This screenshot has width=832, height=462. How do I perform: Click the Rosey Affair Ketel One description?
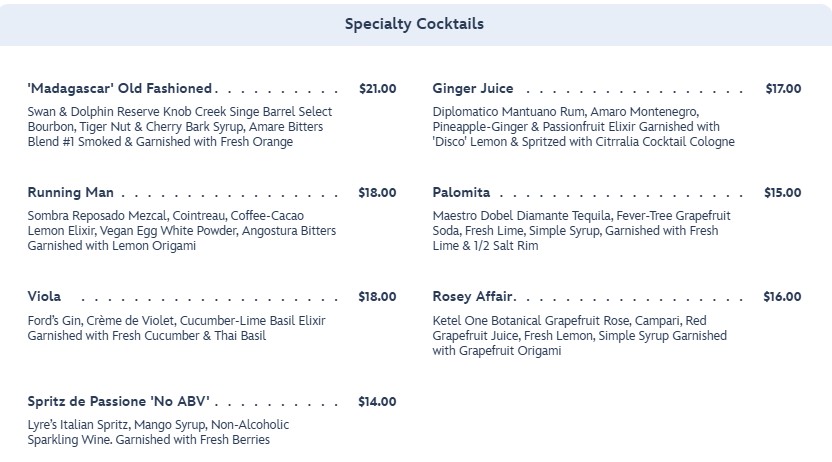pyautogui.click(x=580, y=336)
